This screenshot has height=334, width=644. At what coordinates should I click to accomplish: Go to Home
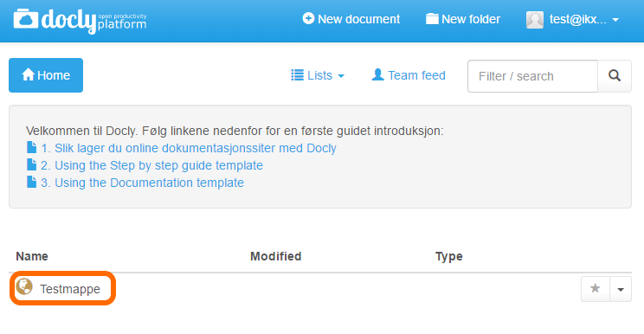pyautogui.click(x=46, y=75)
